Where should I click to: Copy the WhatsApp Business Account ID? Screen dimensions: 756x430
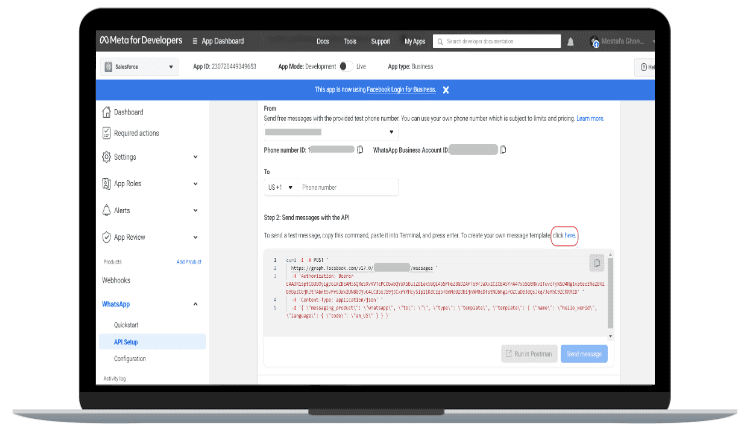503,150
